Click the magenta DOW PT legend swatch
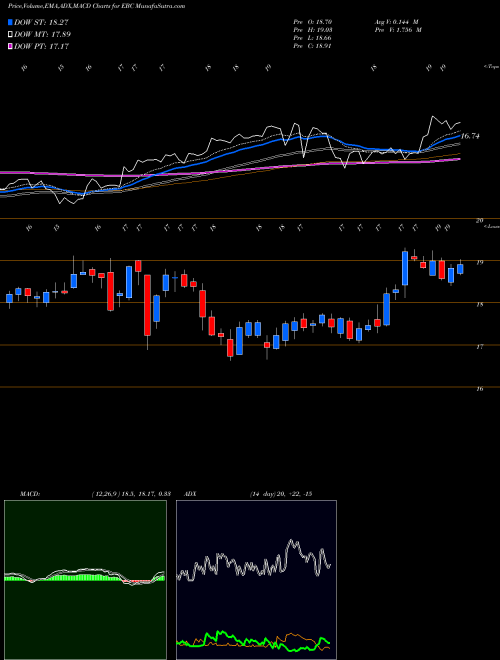The height and width of the screenshot is (660, 500). coord(10,46)
